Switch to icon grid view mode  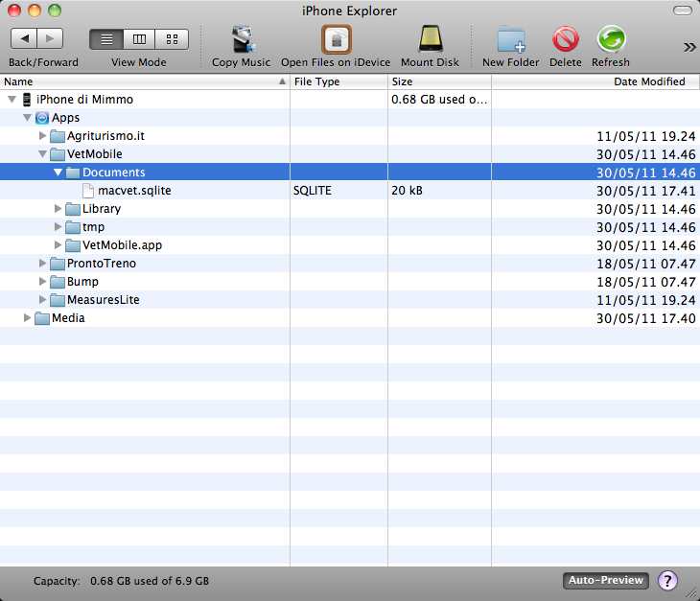[x=172, y=39]
